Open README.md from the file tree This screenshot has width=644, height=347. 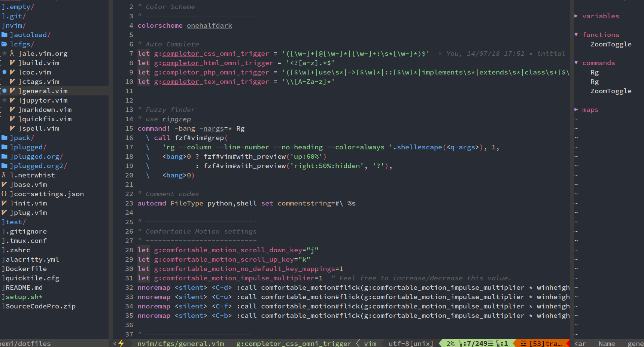click(24, 287)
